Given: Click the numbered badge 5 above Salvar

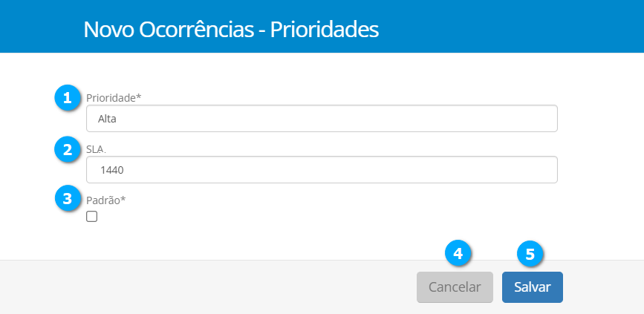Looking at the screenshot, I should (530, 254).
